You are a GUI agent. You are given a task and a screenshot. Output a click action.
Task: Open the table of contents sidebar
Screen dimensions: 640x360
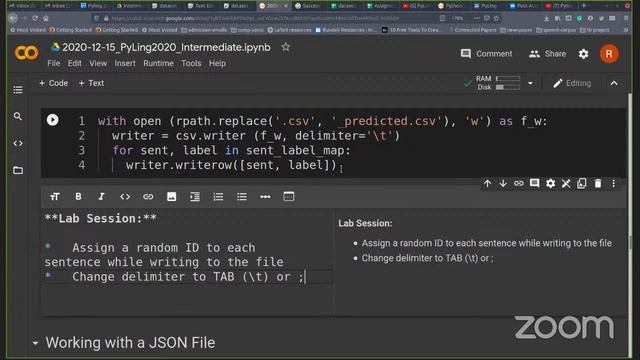[18, 90]
